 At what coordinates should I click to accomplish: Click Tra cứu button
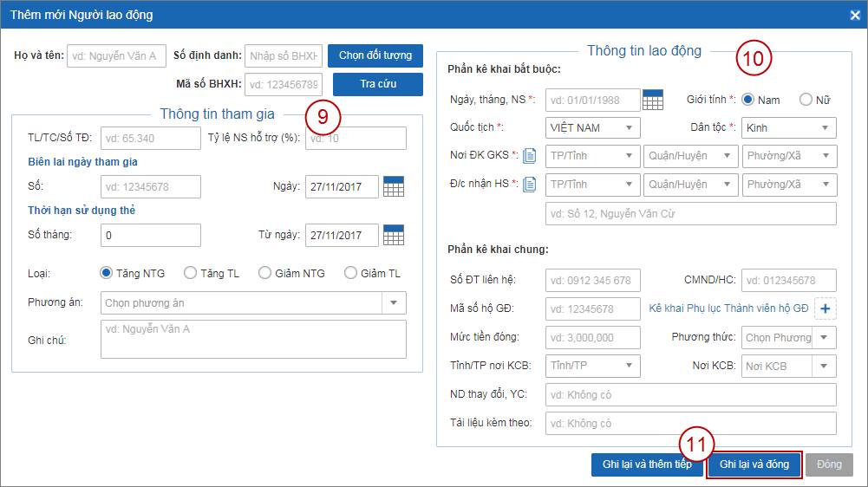point(377,84)
